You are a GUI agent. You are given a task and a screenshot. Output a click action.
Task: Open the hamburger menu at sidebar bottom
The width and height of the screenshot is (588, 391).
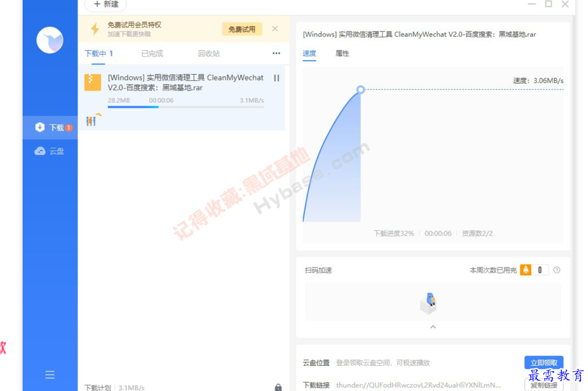[x=50, y=374]
